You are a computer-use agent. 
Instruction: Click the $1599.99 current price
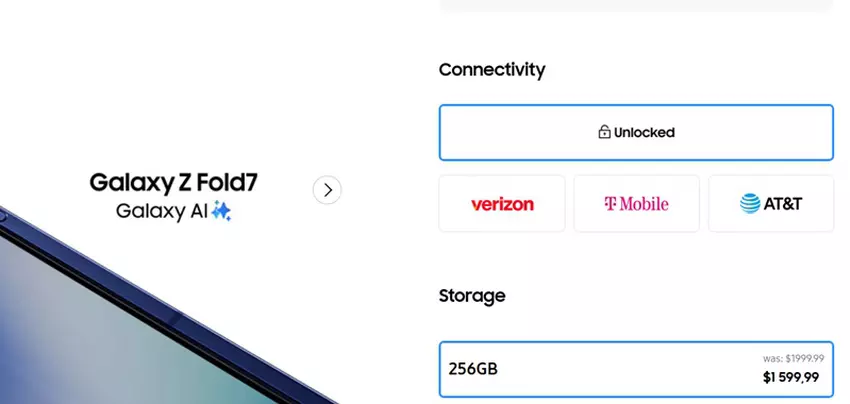(791, 377)
